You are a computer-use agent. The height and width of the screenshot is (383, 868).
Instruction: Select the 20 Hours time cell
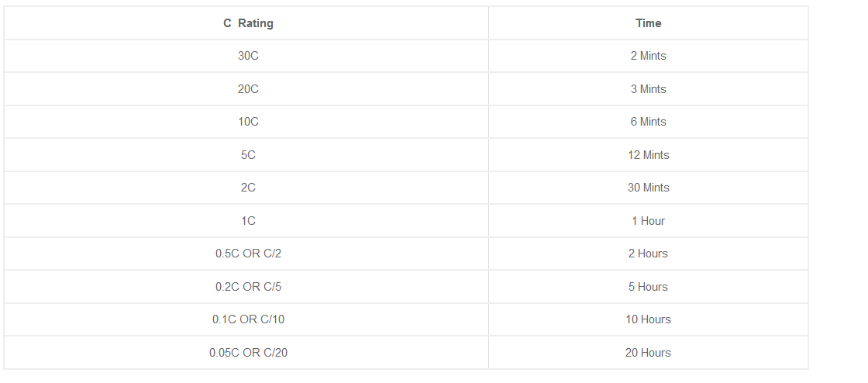point(648,353)
